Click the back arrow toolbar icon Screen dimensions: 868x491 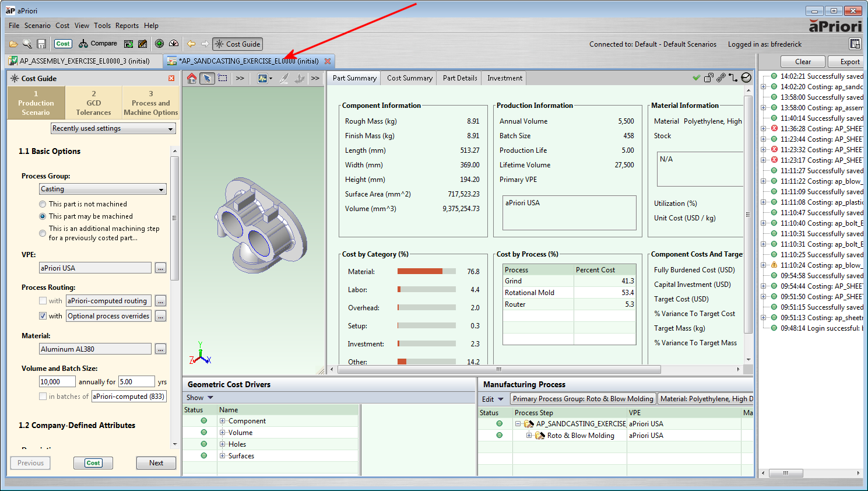[191, 44]
